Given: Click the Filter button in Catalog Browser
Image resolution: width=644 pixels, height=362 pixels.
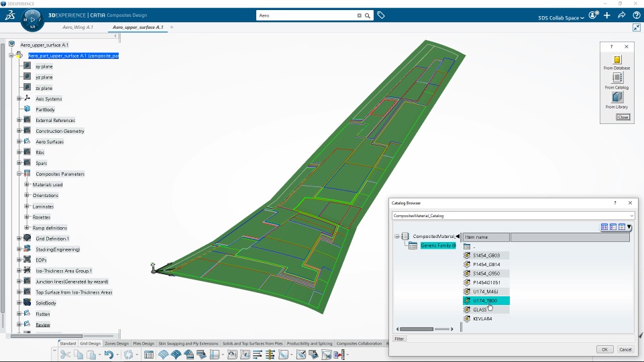Looking at the screenshot, I should click(399, 339).
